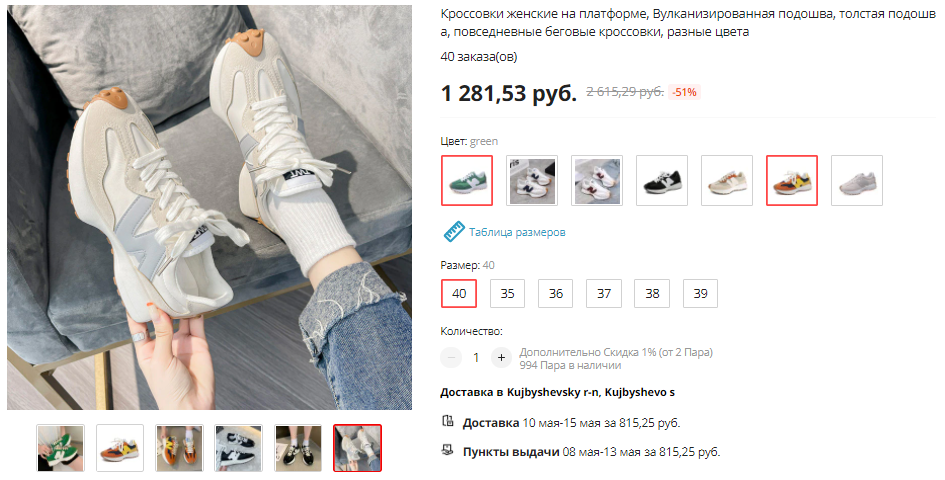Click the size chart ruler icon
This screenshot has width=945, height=480.
point(454,232)
